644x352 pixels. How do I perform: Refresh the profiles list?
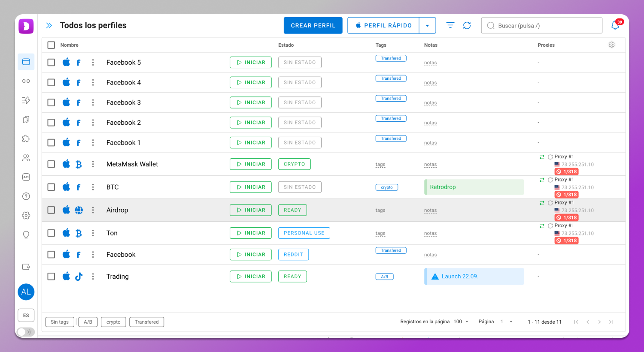(467, 26)
